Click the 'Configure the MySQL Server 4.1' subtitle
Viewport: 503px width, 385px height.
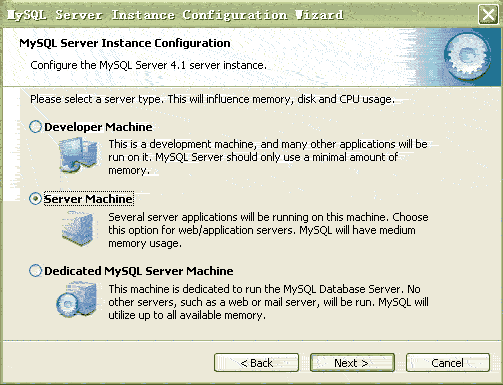(x=148, y=65)
